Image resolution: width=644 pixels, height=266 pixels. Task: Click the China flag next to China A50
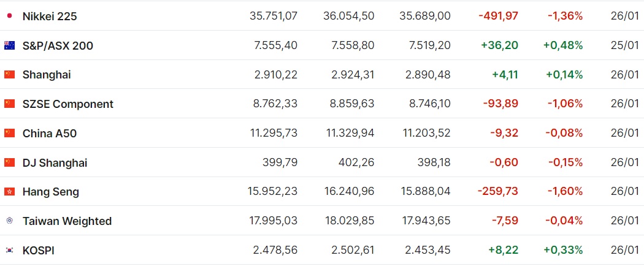(9, 133)
